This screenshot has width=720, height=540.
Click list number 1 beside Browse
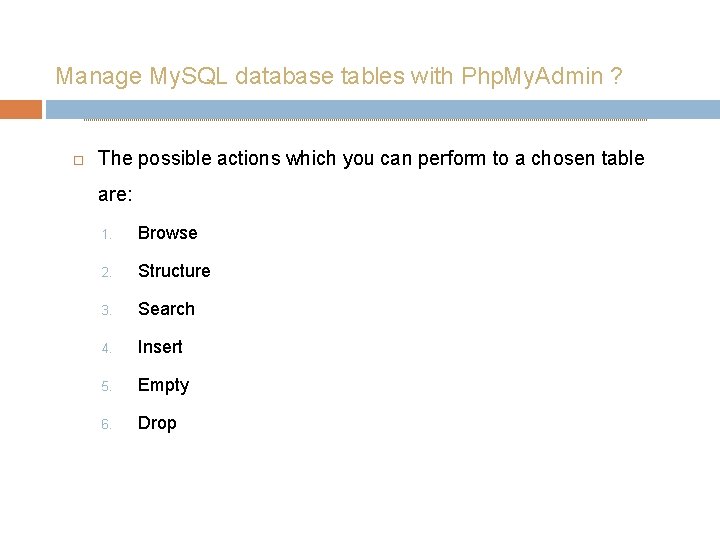pyautogui.click(x=106, y=235)
